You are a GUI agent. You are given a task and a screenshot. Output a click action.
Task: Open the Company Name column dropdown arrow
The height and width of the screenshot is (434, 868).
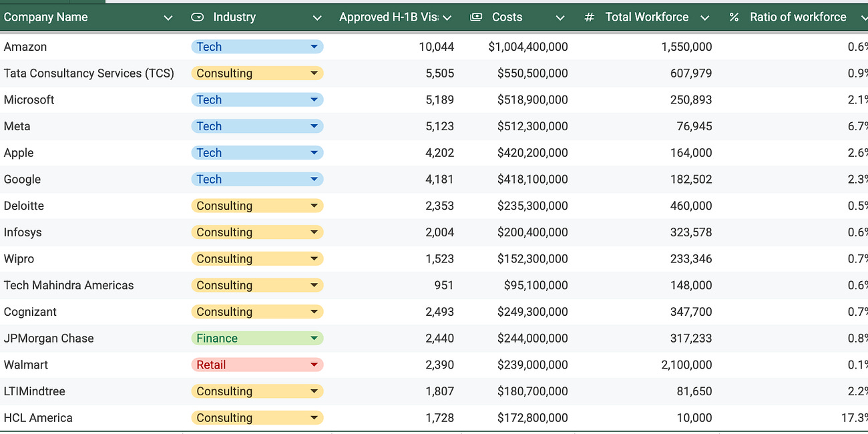click(x=168, y=18)
